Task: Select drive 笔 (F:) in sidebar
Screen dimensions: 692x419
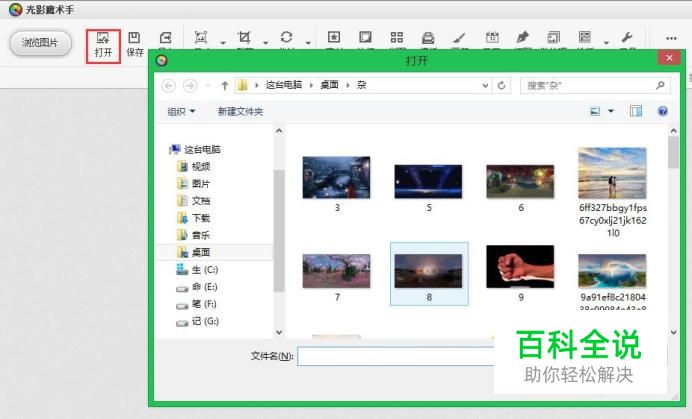Action: pos(197,304)
